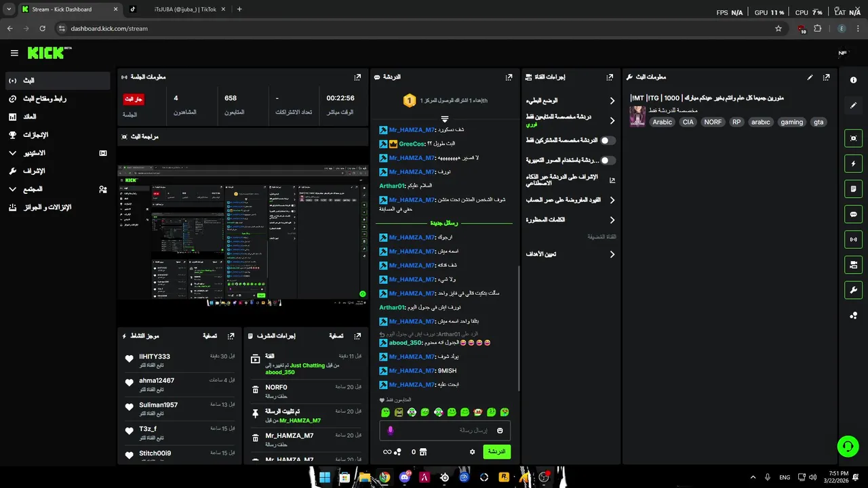Open the revenue page in left sidebar
Image resolution: width=868 pixels, height=488 pixels.
point(58,117)
